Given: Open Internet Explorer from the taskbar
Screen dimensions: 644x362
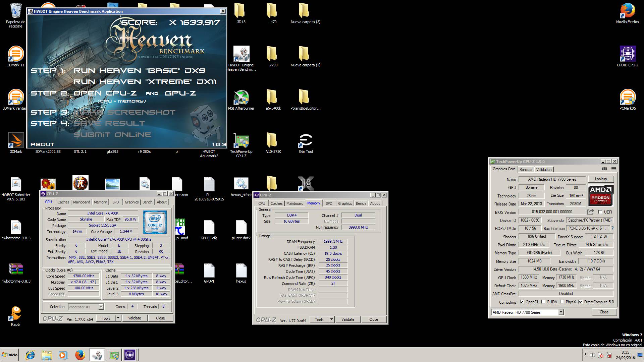Looking at the screenshot, I should tap(30, 355).
